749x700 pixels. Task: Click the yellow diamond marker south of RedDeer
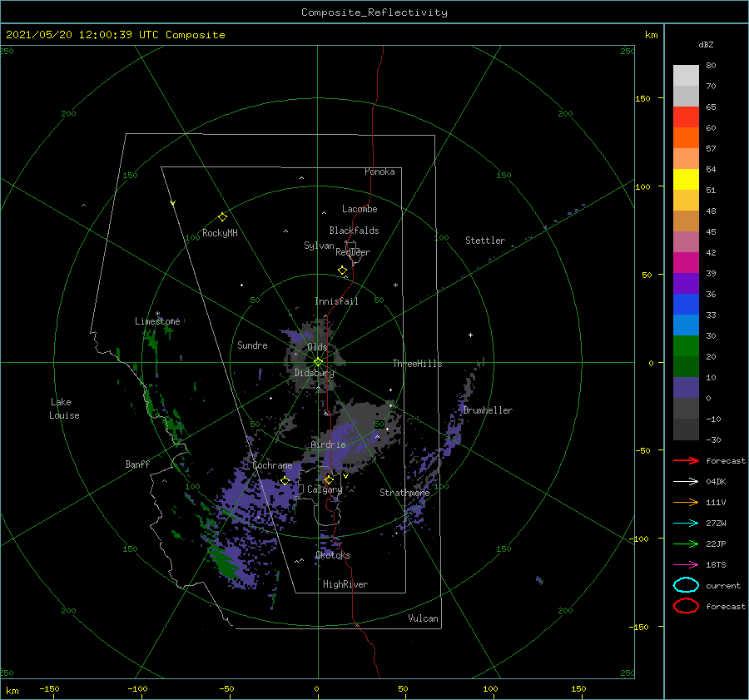[343, 271]
